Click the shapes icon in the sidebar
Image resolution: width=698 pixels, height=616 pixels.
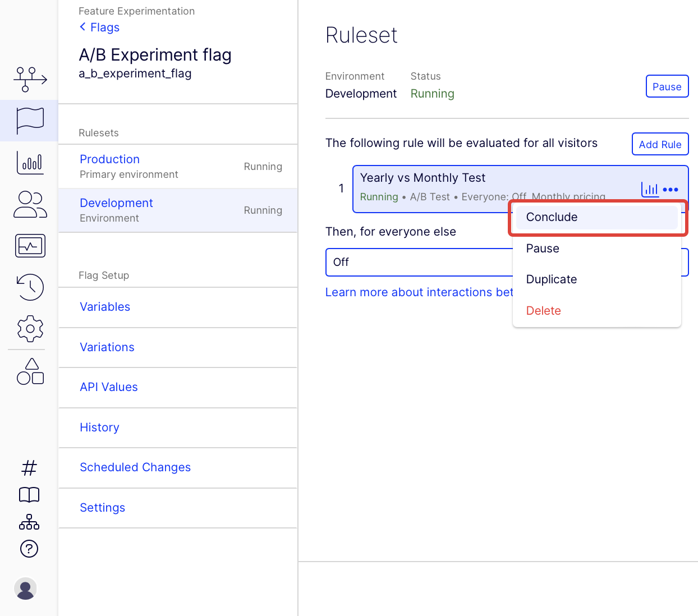(30, 371)
